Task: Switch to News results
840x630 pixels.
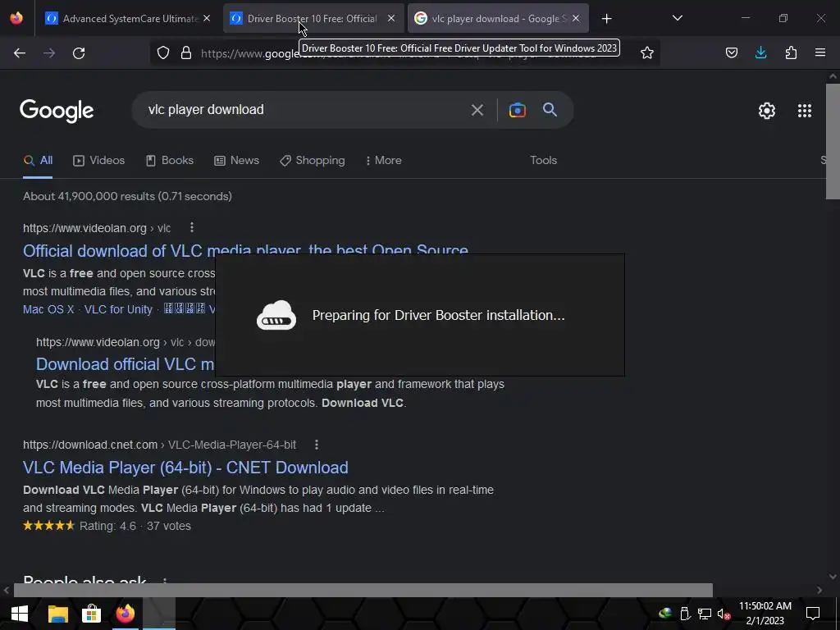Action: click(x=236, y=160)
